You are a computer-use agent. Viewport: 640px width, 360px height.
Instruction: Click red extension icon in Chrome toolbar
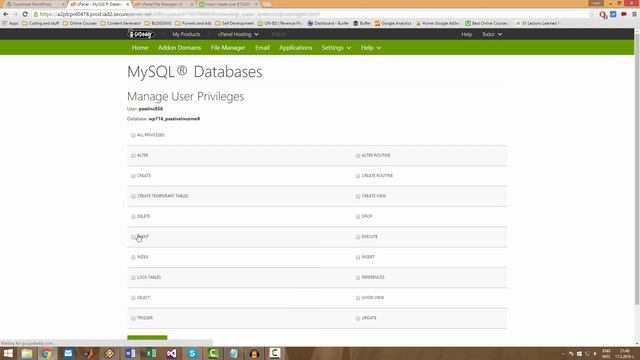pyautogui.click(x=624, y=14)
